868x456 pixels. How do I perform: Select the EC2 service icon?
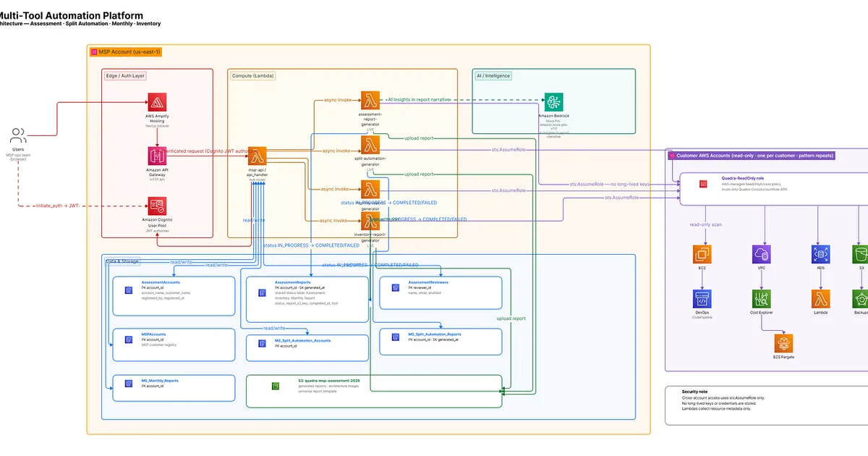click(702, 254)
